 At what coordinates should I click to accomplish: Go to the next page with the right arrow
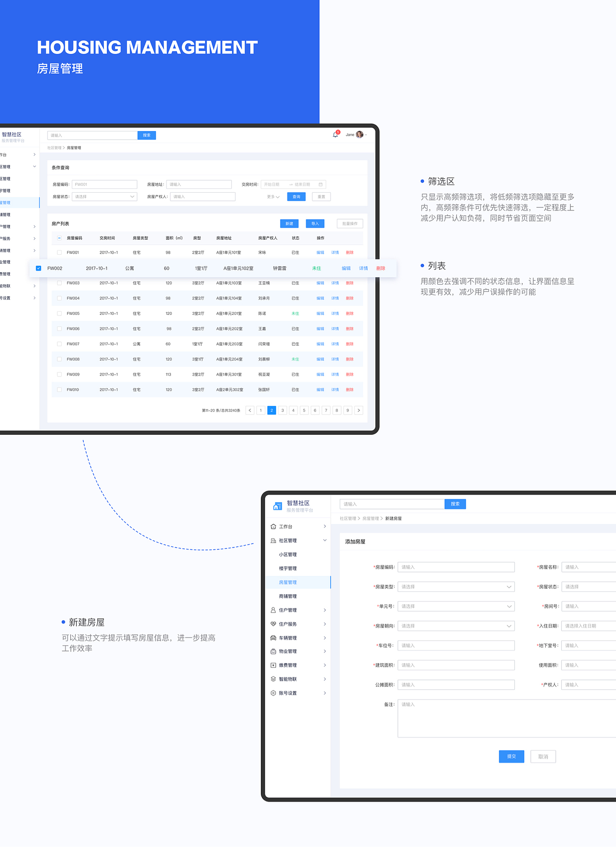[x=359, y=410]
